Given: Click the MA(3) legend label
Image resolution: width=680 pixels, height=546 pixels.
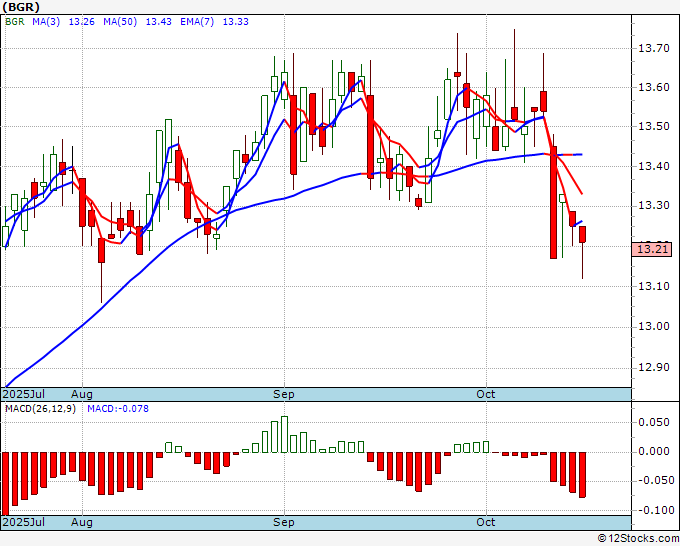Looking at the screenshot, I should [46, 22].
